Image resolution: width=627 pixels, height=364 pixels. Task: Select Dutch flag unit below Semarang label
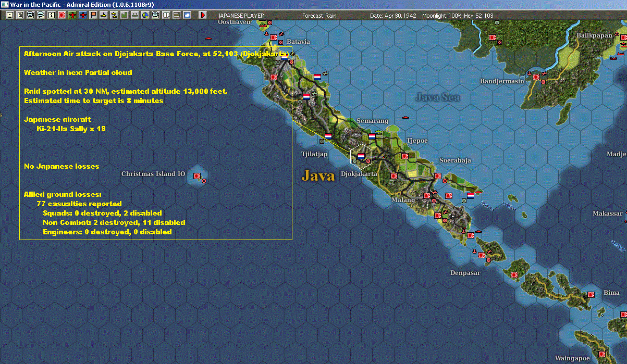(372, 136)
